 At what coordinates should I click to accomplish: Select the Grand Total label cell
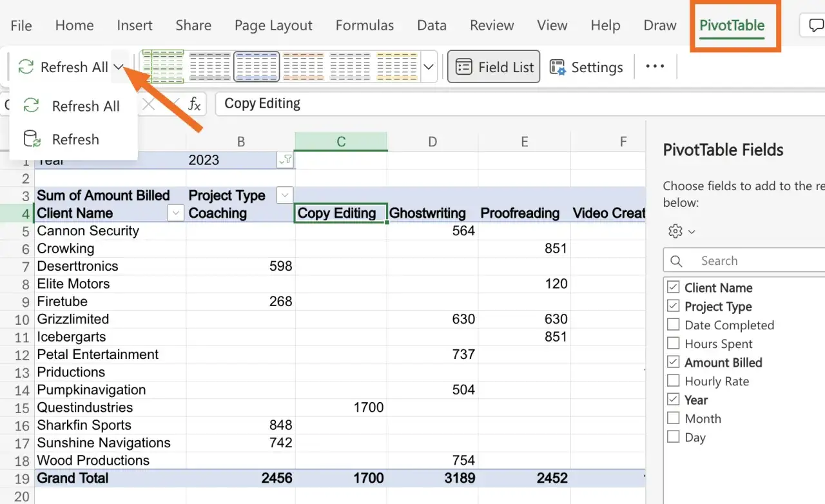click(x=110, y=478)
